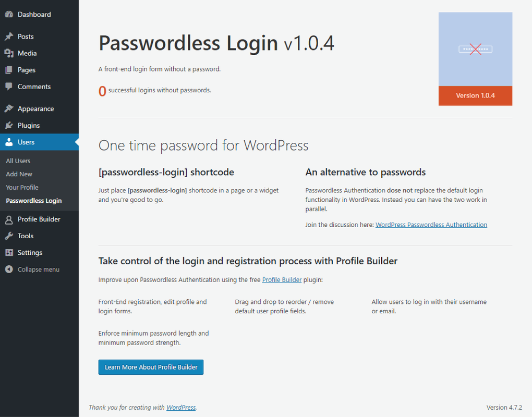
Task: Open Settings via the gear icon
Action: 8,252
